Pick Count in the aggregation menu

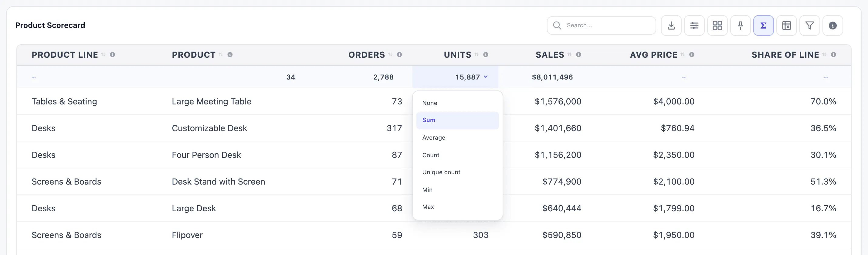[458, 155]
